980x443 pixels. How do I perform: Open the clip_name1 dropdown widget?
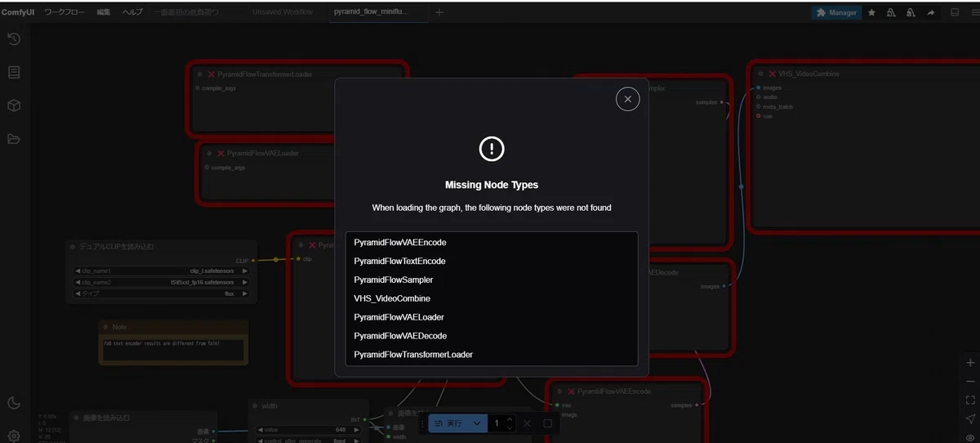(x=162, y=271)
